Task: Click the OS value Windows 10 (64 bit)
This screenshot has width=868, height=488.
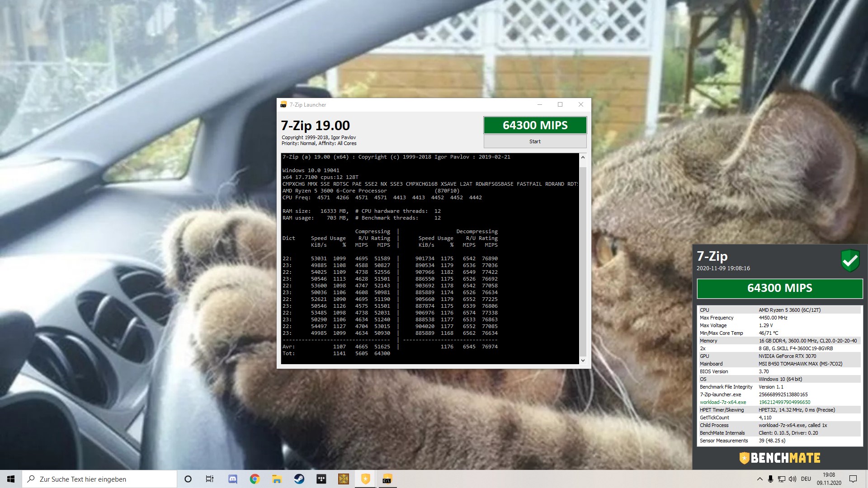Action: pos(780,379)
